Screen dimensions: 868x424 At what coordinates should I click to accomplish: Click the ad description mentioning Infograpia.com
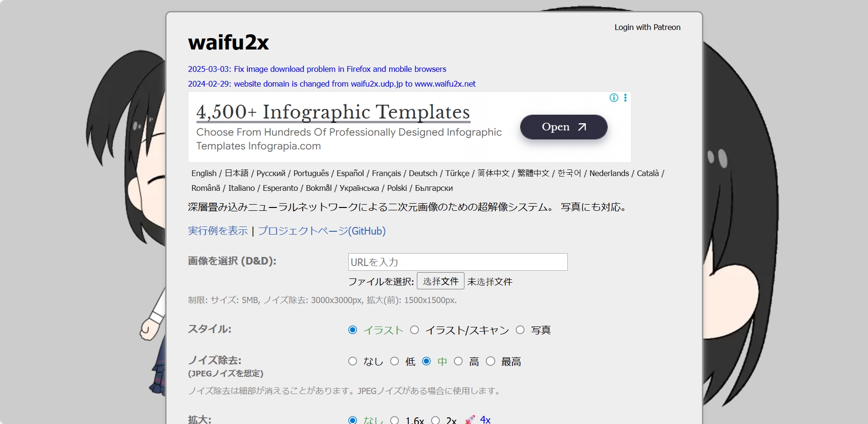[x=349, y=139]
